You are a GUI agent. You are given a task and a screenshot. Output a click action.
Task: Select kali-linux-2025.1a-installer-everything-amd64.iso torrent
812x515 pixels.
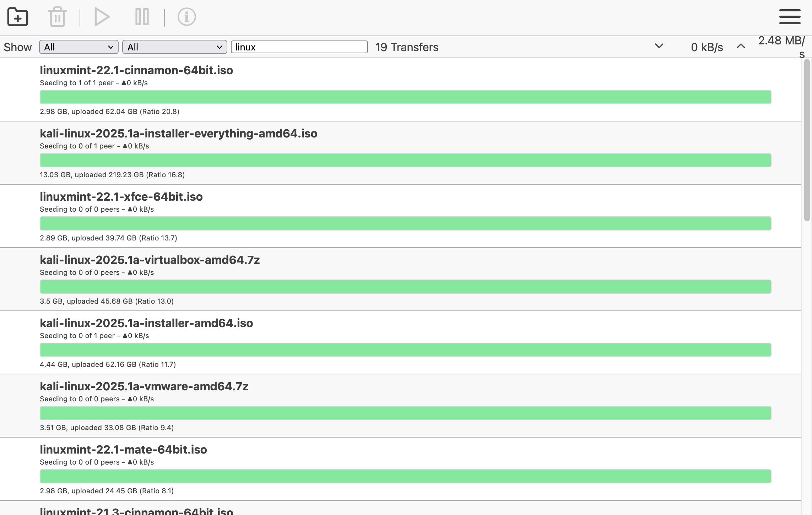tap(178, 134)
